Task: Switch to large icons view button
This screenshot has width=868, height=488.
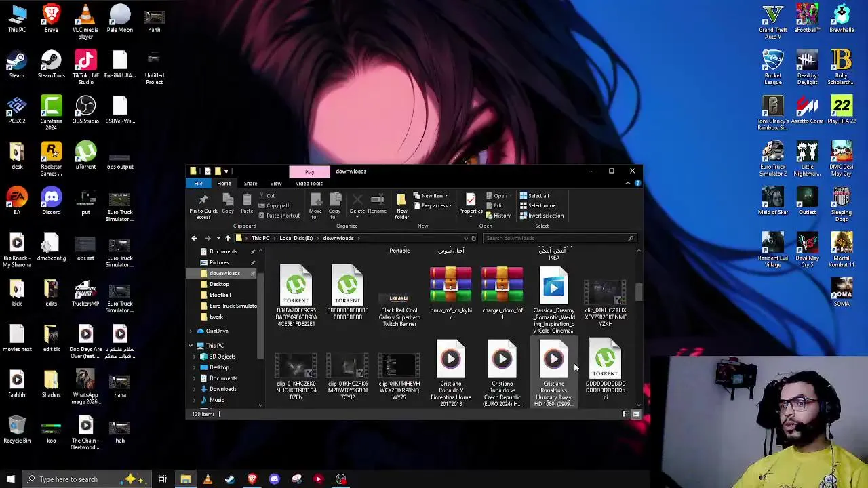Action: (x=636, y=414)
